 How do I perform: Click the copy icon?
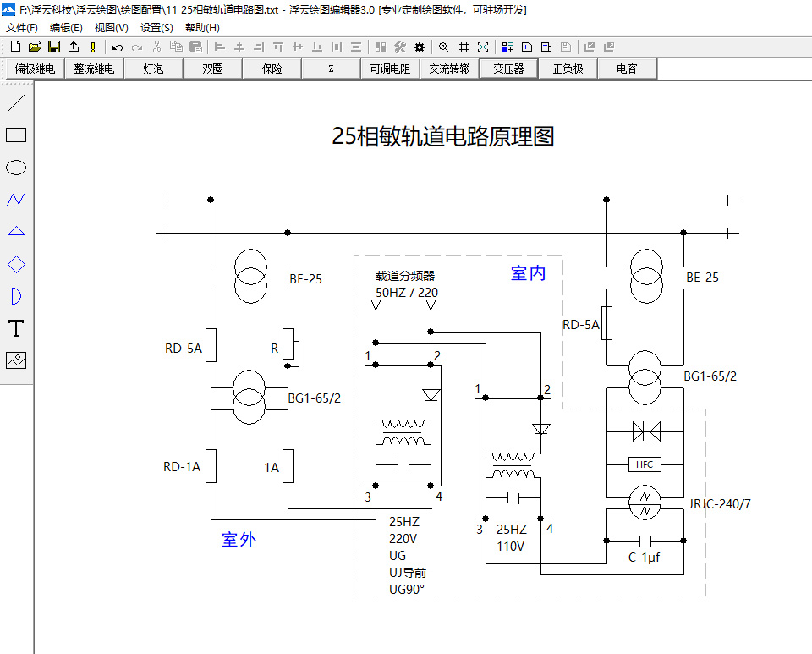click(x=176, y=47)
